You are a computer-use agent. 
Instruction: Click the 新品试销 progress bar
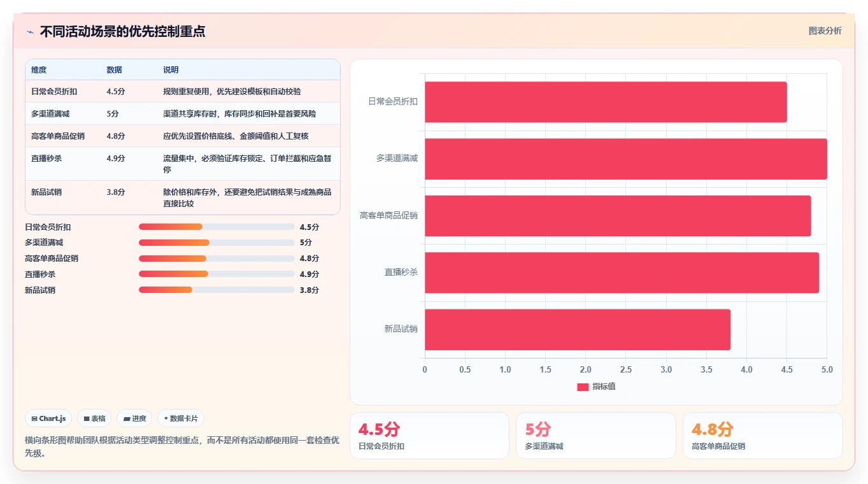click(217, 290)
